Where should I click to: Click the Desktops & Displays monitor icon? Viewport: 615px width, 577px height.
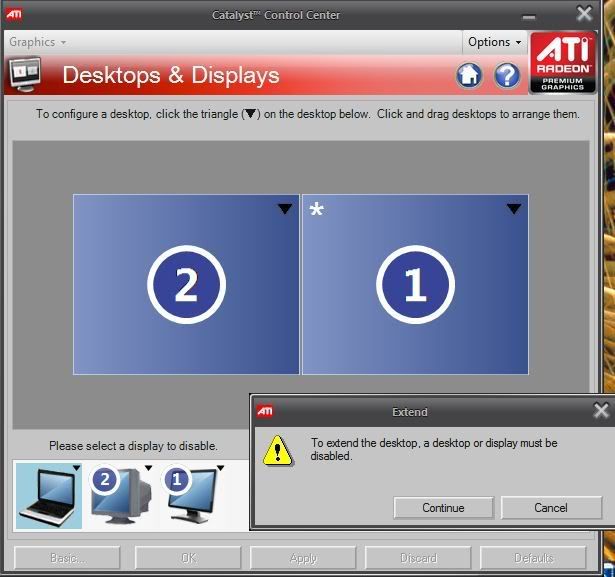click(25, 74)
